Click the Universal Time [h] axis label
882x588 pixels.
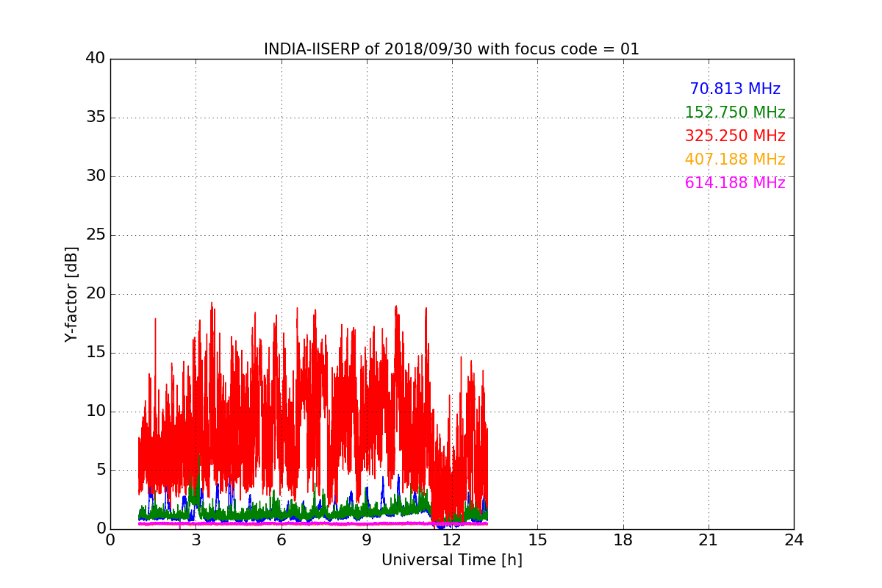click(x=451, y=560)
